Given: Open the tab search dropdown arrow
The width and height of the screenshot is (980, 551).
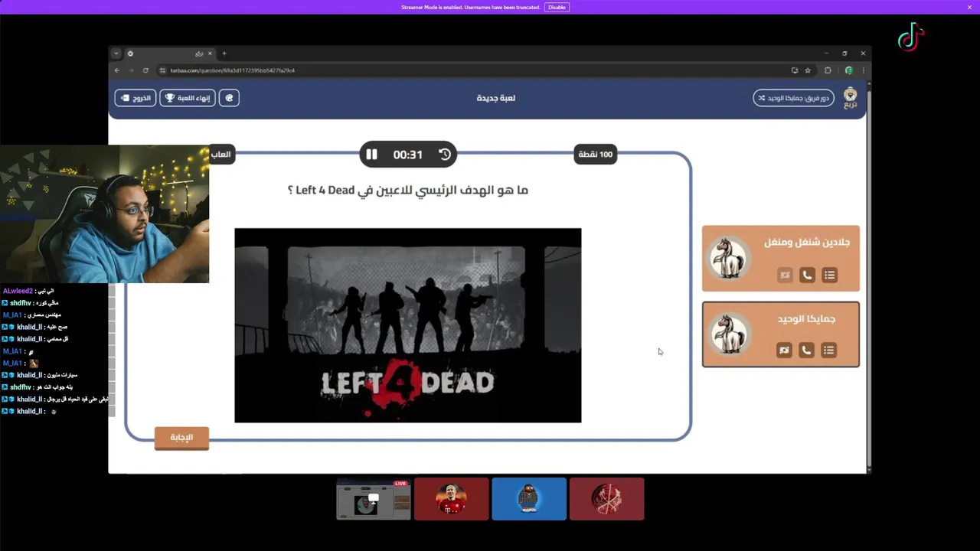Looking at the screenshot, I should tap(116, 54).
